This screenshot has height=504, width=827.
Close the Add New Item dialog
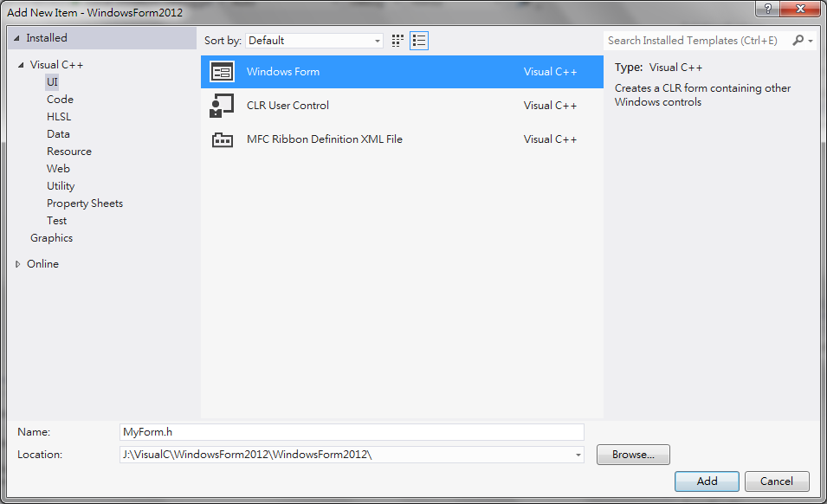(x=800, y=9)
